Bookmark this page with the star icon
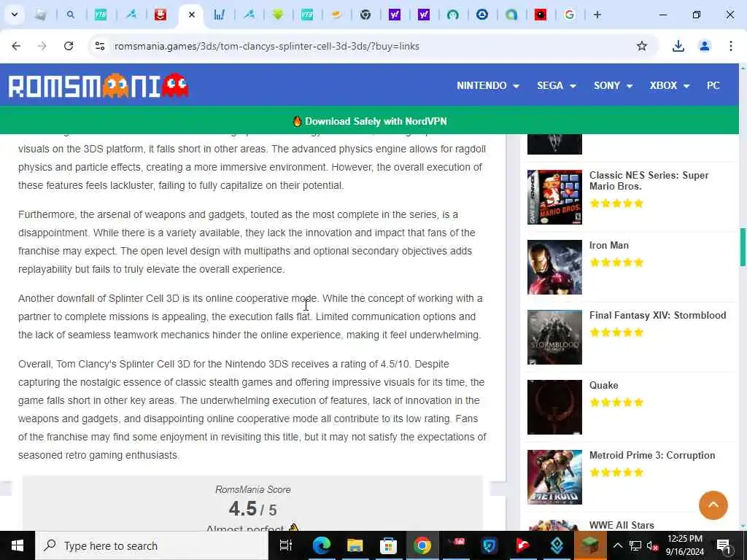 (642, 46)
